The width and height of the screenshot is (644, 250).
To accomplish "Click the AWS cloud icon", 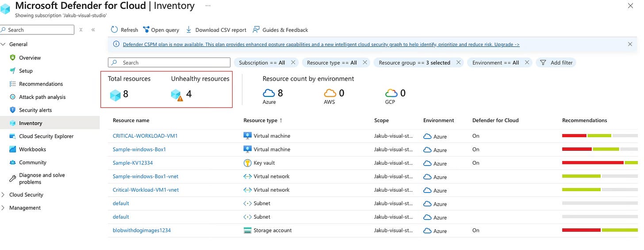I will [330, 93].
